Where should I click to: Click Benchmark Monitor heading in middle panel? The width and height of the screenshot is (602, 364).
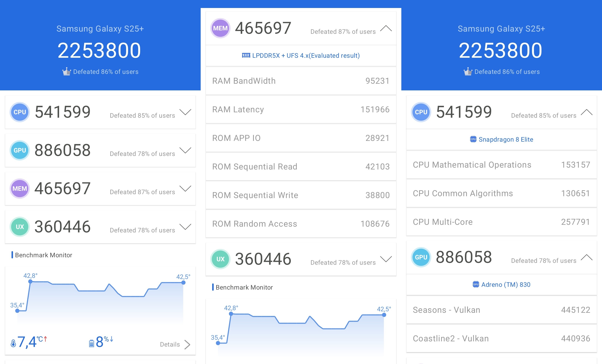click(x=244, y=287)
